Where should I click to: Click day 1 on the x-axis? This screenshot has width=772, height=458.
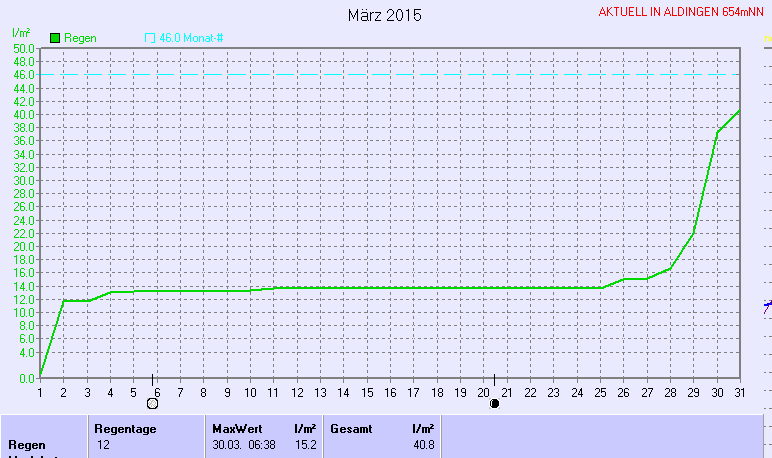point(40,393)
